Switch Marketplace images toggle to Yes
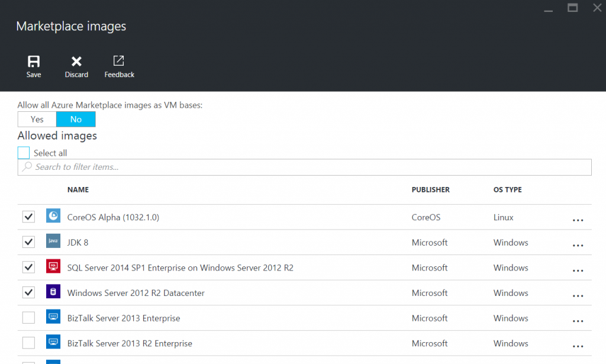Screen dimensions: 606x364 (x=37, y=119)
